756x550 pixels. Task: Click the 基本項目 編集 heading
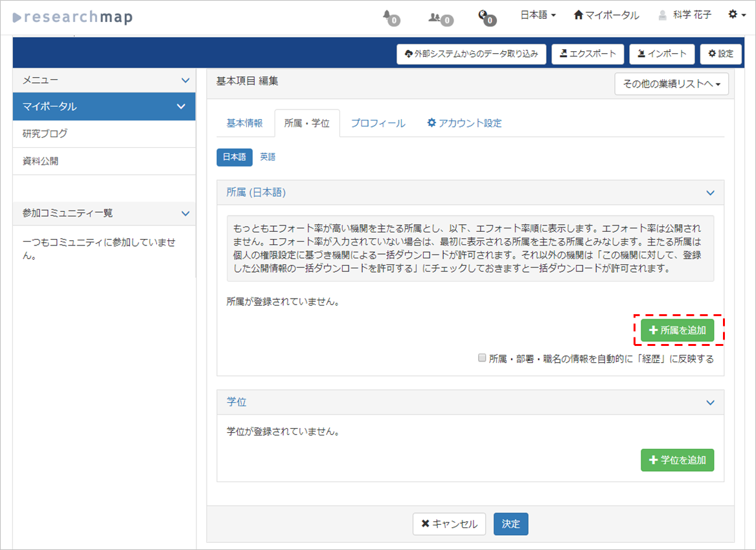coord(247,81)
